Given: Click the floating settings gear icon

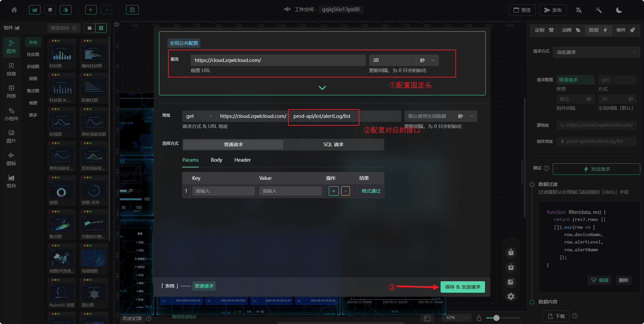Looking at the screenshot, I should click(511, 296).
